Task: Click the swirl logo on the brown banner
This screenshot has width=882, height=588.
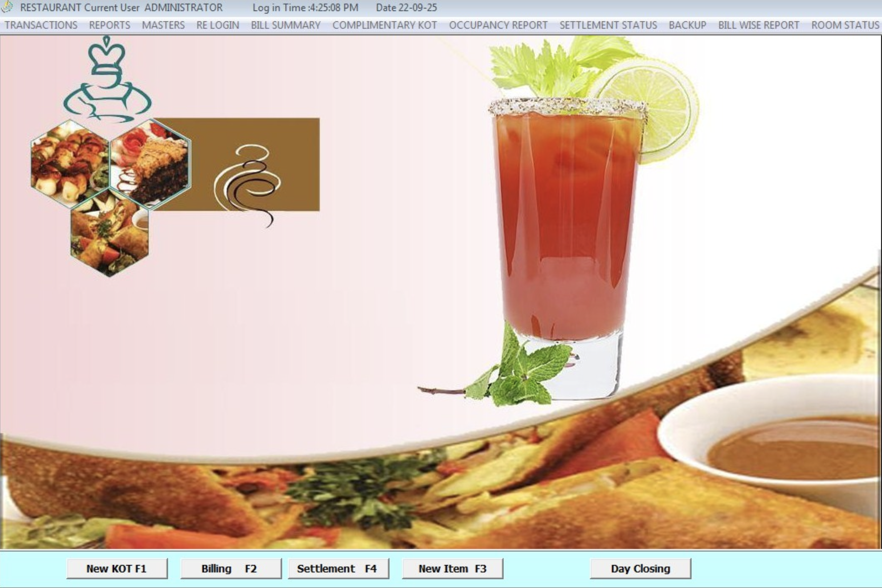Action: click(248, 184)
